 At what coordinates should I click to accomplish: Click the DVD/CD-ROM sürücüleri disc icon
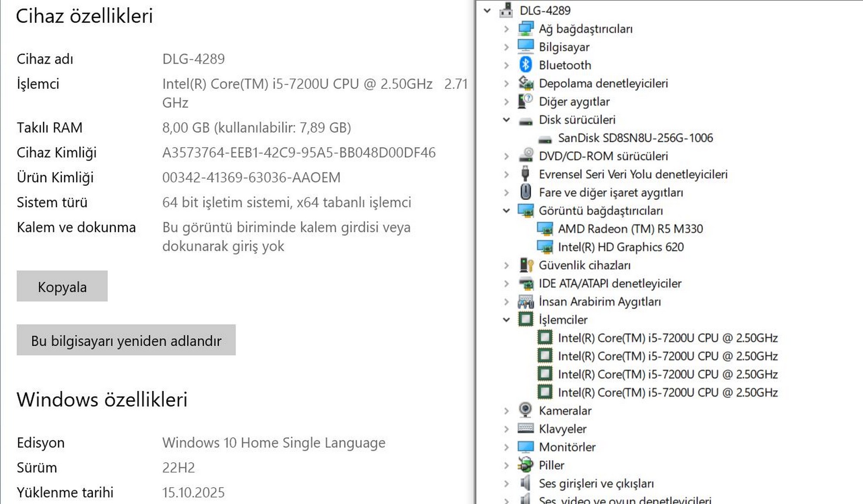point(525,156)
